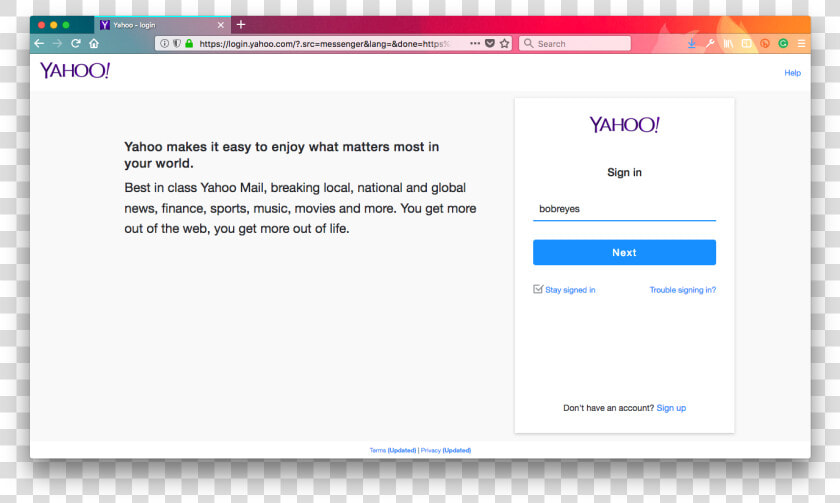Viewport: 840px width, 503px height.
Task: Maximize window with green button
Action: (x=66, y=25)
